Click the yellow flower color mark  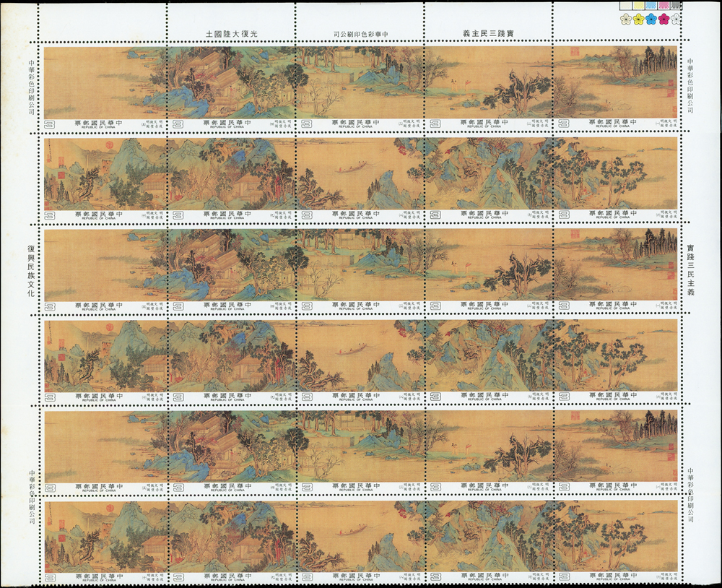638,20
